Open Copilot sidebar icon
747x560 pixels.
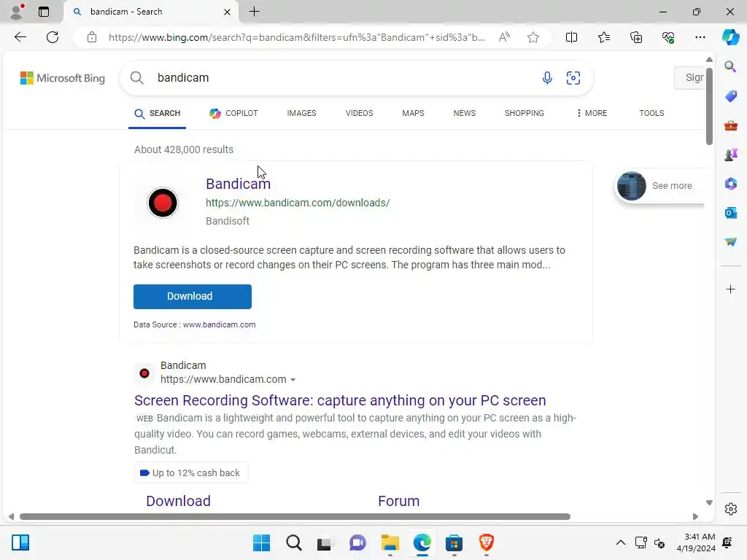[730, 37]
